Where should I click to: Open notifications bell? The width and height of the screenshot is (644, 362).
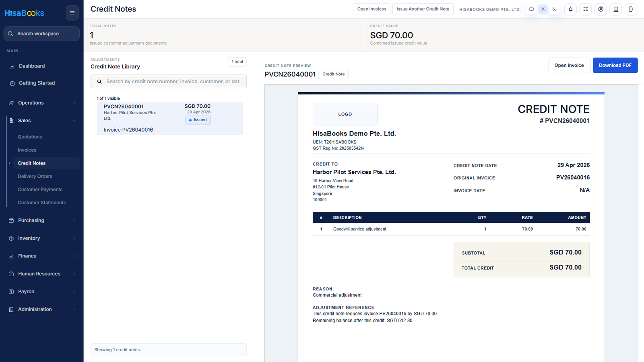tap(570, 9)
